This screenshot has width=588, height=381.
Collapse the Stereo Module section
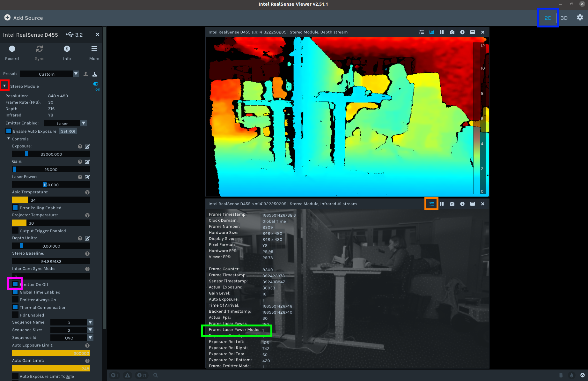click(4, 86)
